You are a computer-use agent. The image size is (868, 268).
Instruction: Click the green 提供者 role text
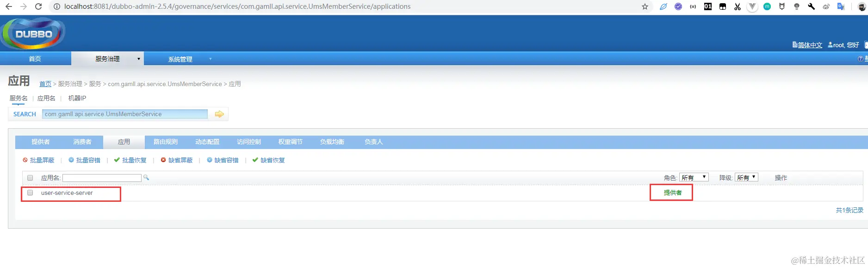point(673,193)
